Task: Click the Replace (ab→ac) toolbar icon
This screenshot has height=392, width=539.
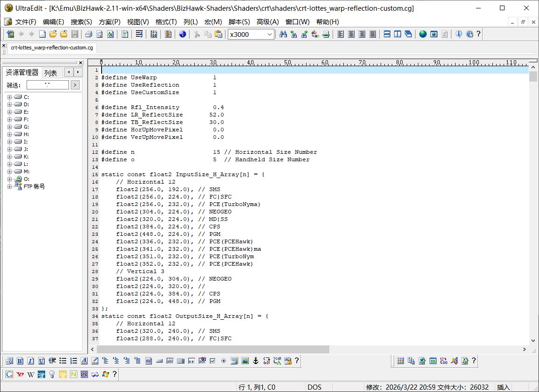Action: pos(315,34)
